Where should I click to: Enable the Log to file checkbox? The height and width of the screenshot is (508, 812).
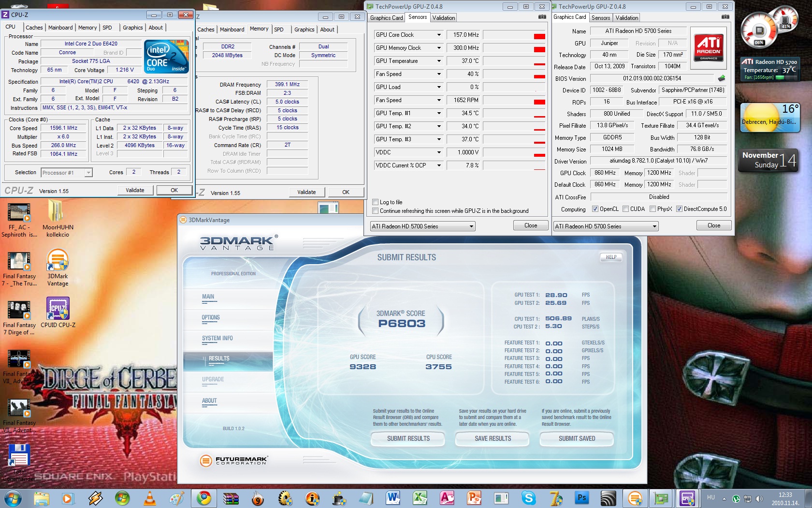376,202
